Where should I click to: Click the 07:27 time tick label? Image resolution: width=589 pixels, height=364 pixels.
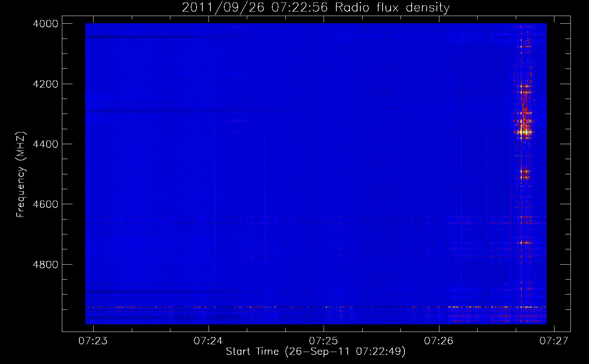point(554,341)
